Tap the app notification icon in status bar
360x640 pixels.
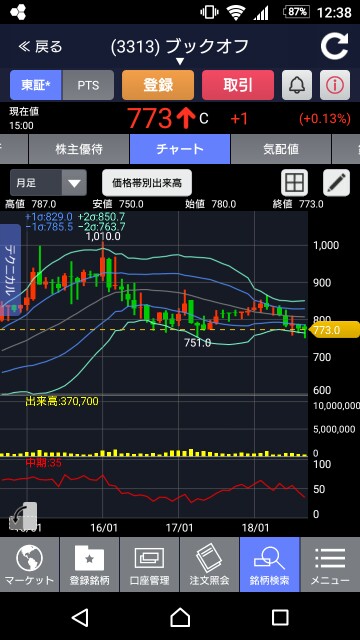[x=18, y=12]
